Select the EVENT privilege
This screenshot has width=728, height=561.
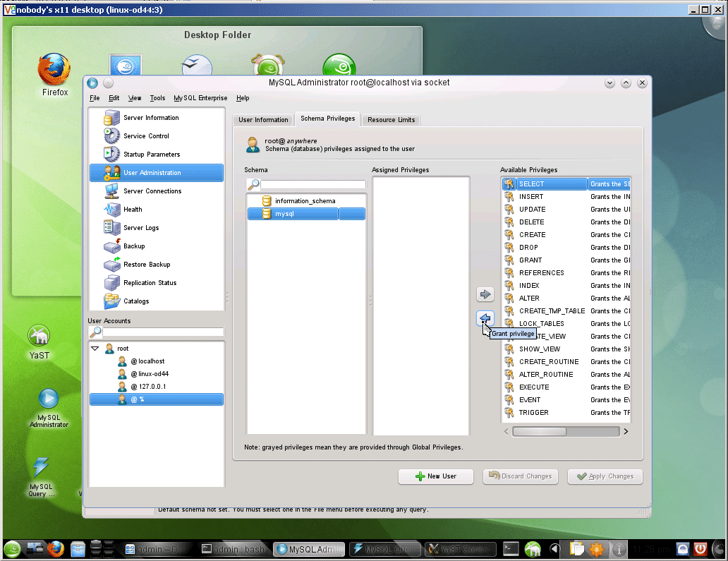click(566, 400)
